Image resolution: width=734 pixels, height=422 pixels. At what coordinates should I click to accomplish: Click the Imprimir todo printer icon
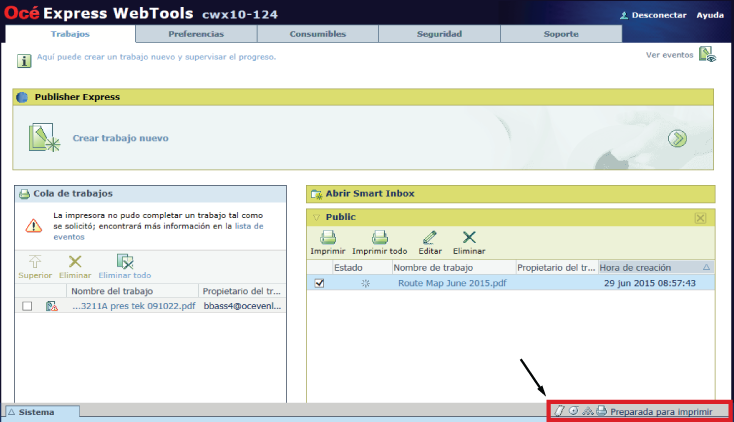click(380, 237)
